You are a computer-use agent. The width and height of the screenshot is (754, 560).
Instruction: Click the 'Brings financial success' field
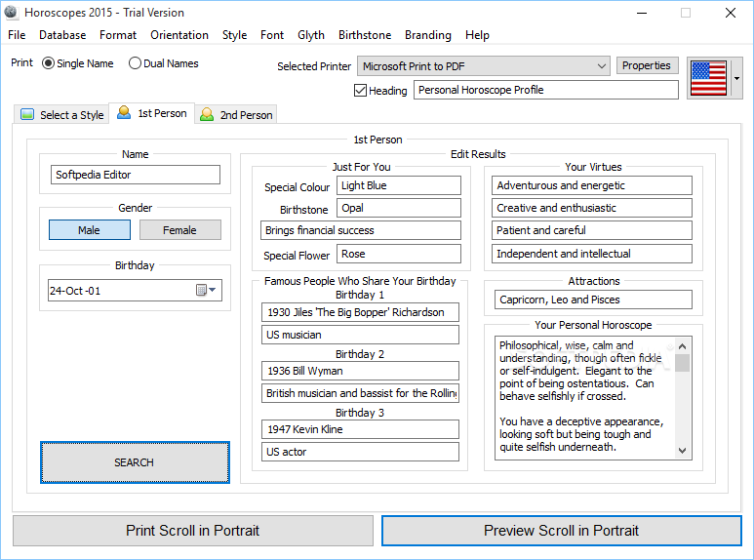click(x=361, y=230)
